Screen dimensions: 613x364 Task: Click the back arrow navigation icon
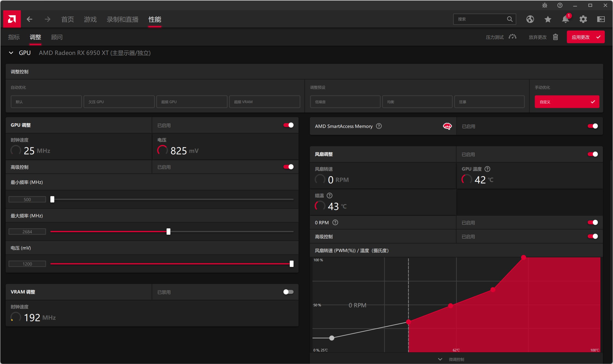tap(29, 19)
